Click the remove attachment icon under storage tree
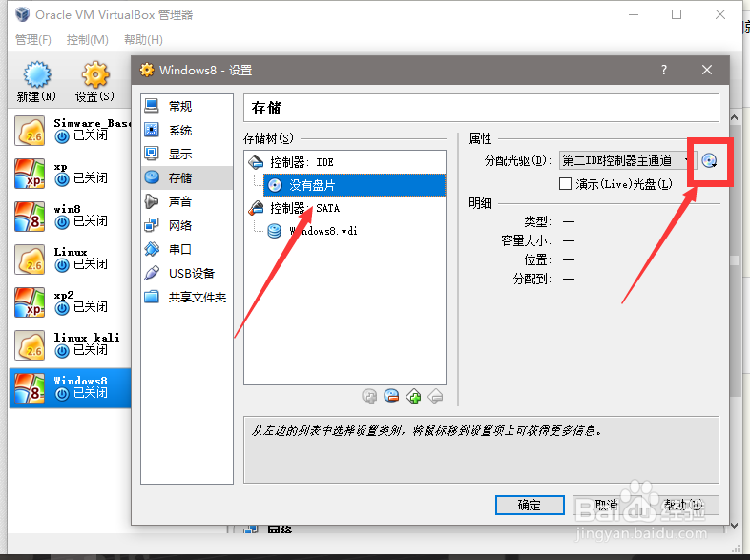750x560 pixels. (435, 397)
